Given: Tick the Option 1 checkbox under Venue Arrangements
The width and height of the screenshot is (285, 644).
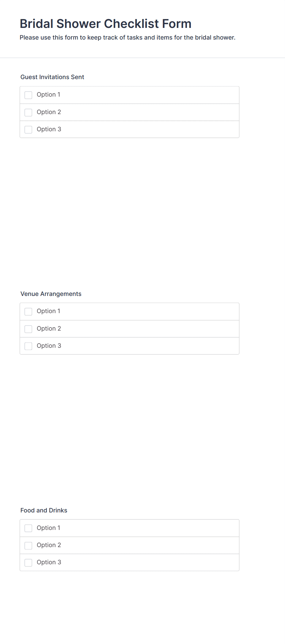Looking at the screenshot, I should click(28, 312).
